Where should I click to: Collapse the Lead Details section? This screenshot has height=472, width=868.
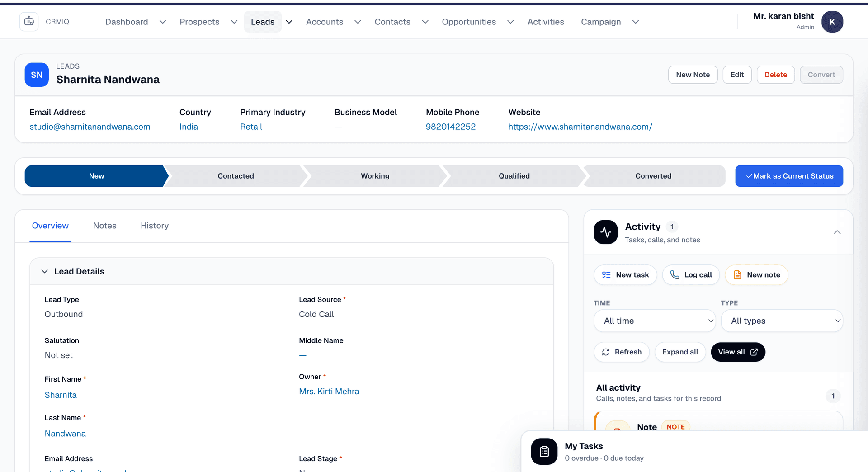tap(44, 271)
